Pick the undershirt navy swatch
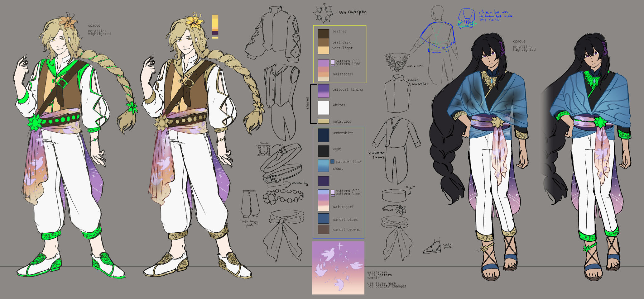Image resolution: width=644 pixels, height=299 pixels. [x=324, y=135]
